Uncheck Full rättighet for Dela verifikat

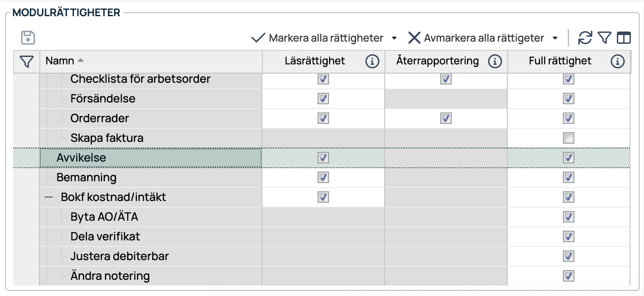[568, 236]
